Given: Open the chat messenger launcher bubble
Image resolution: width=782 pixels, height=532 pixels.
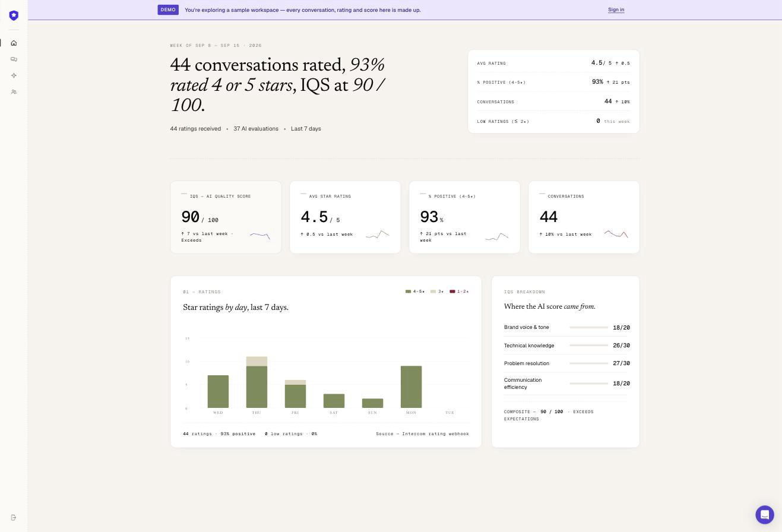Looking at the screenshot, I should [765, 515].
